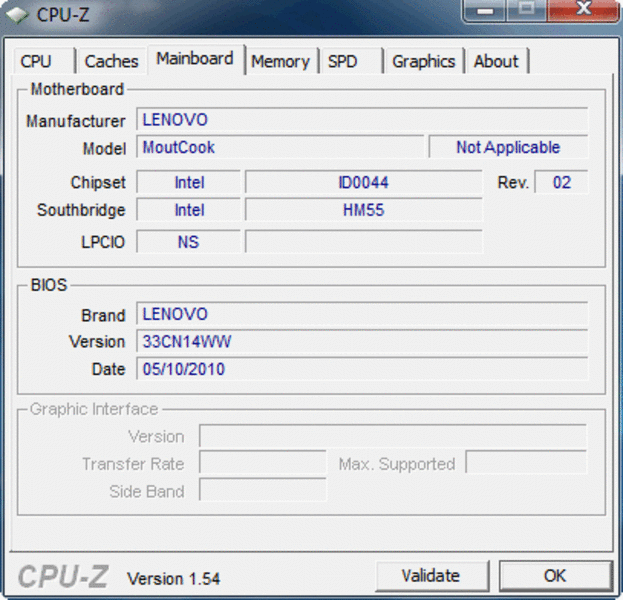Click the Model value MoutCook

tap(280, 147)
